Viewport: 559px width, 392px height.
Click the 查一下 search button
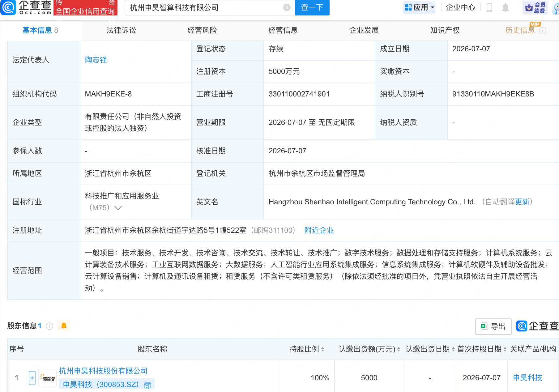click(312, 7)
